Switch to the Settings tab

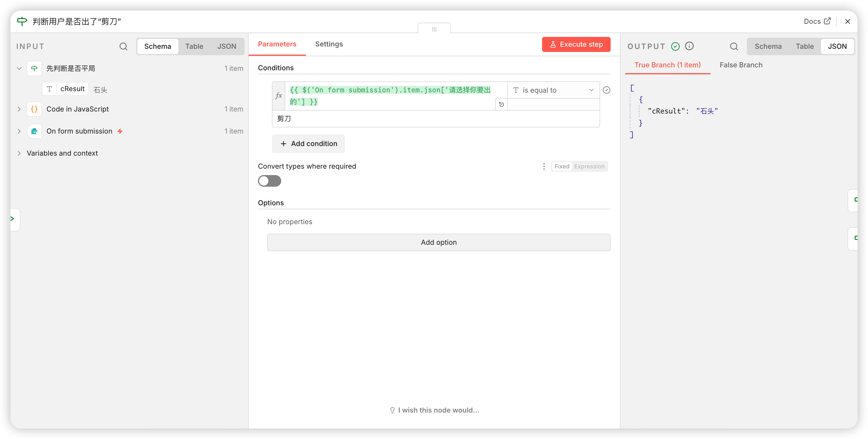329,44
